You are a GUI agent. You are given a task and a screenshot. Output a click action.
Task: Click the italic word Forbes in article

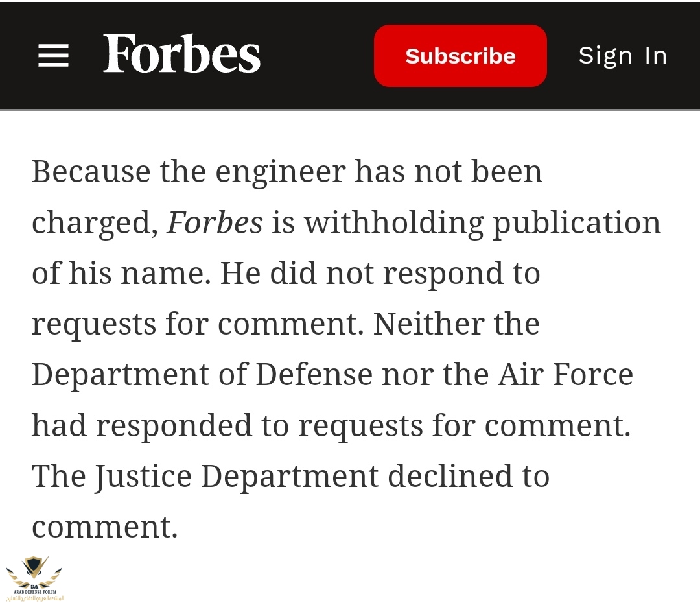[x=215, y=222]
